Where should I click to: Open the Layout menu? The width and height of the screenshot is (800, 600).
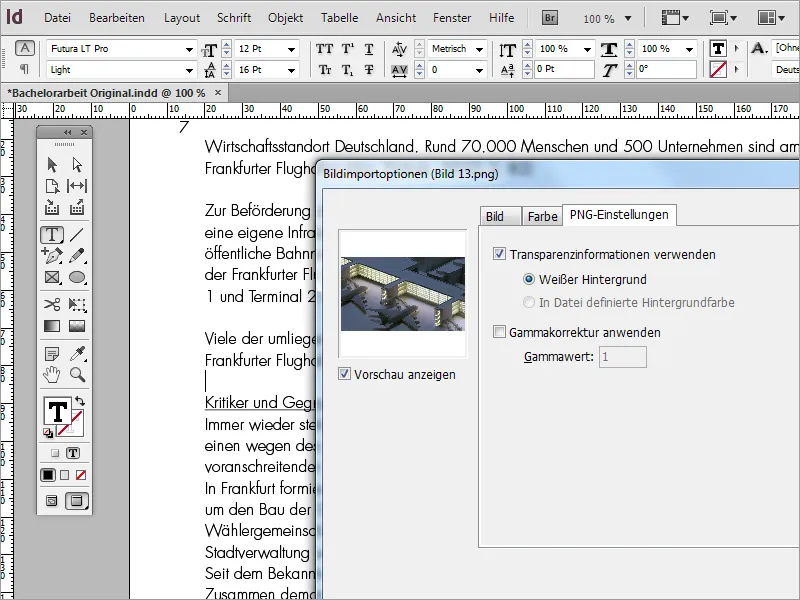point(182,18)
